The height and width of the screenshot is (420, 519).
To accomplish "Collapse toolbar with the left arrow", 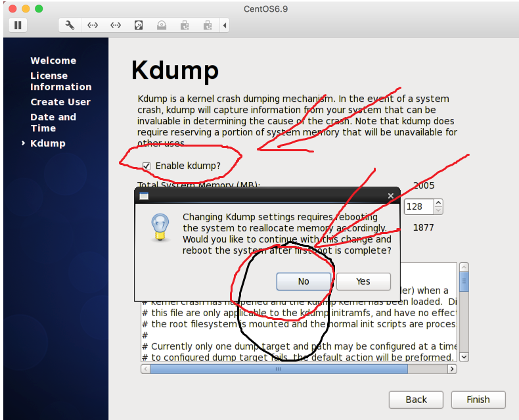I will [x=225, y=25].
